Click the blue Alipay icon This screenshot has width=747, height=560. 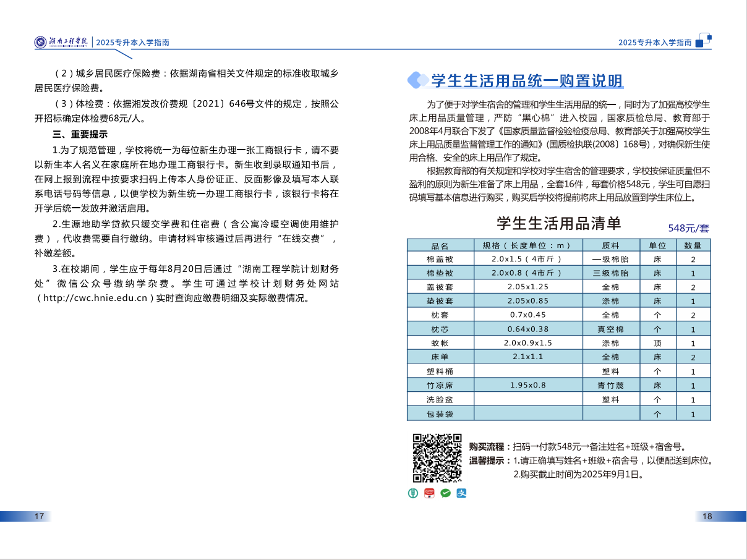(461, 493)
